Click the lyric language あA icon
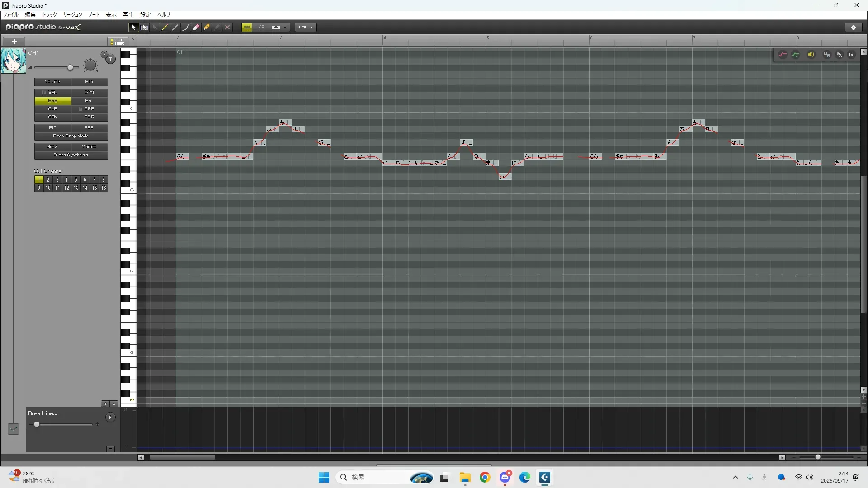This screenshot has height=488, width=868. tap(840, 55)
